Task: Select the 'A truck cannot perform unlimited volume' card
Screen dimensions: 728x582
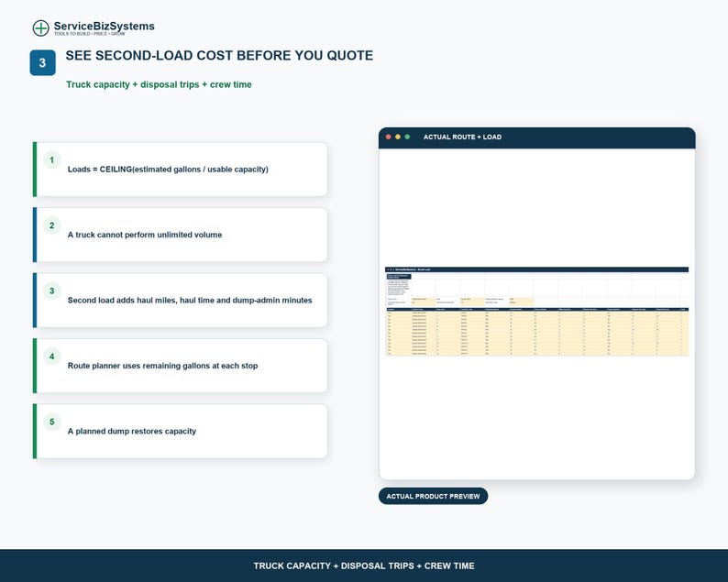Action: point(180,235)
